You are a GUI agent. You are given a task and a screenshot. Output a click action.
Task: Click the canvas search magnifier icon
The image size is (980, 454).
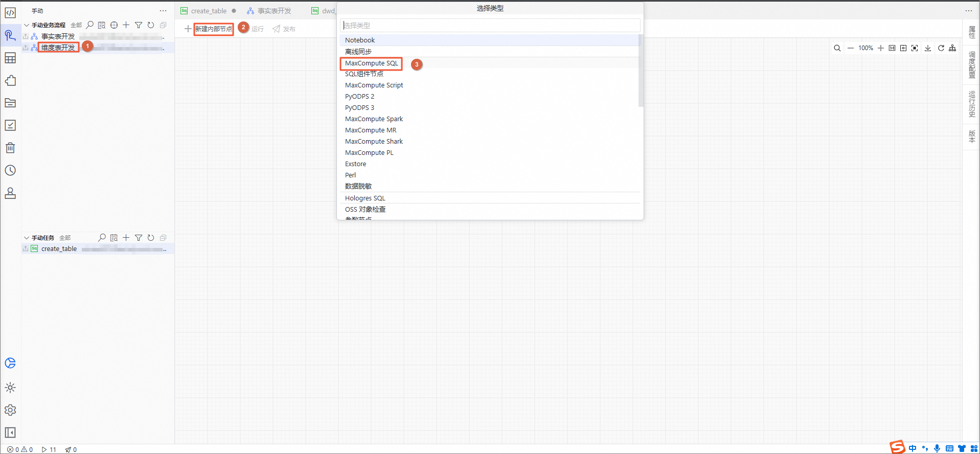[837, 48]
